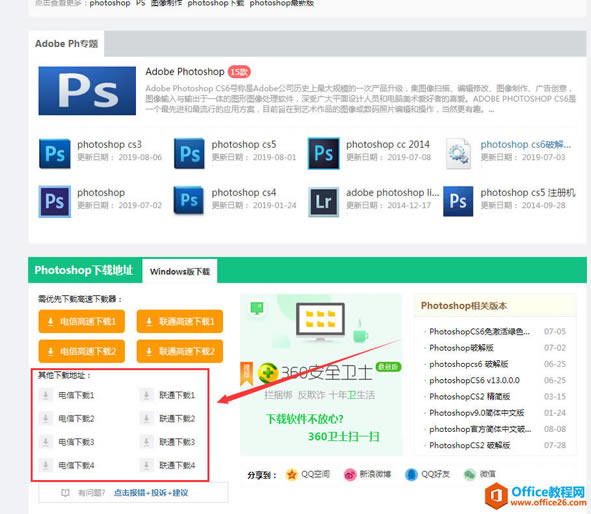
Task: Click the 需优先下载高速下载器 label
Action: tap(80, 299)
